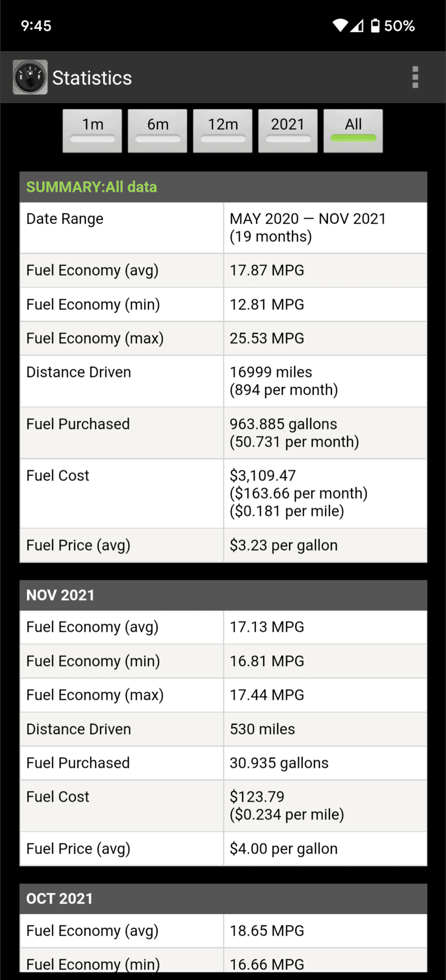
Task: Tap the status bar clock showing 9:45
Action: click(36, 26)
